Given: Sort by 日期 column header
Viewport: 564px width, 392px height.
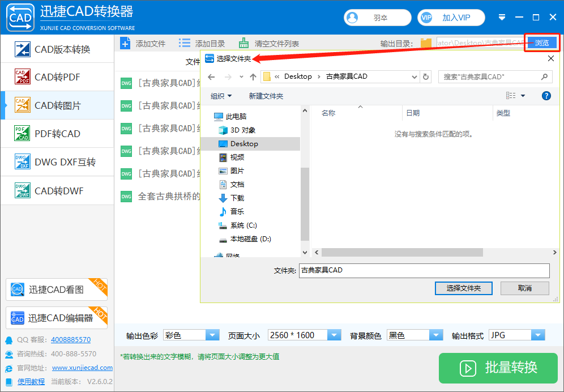Looking at the screenshot, I should click(x=413, y=113).
